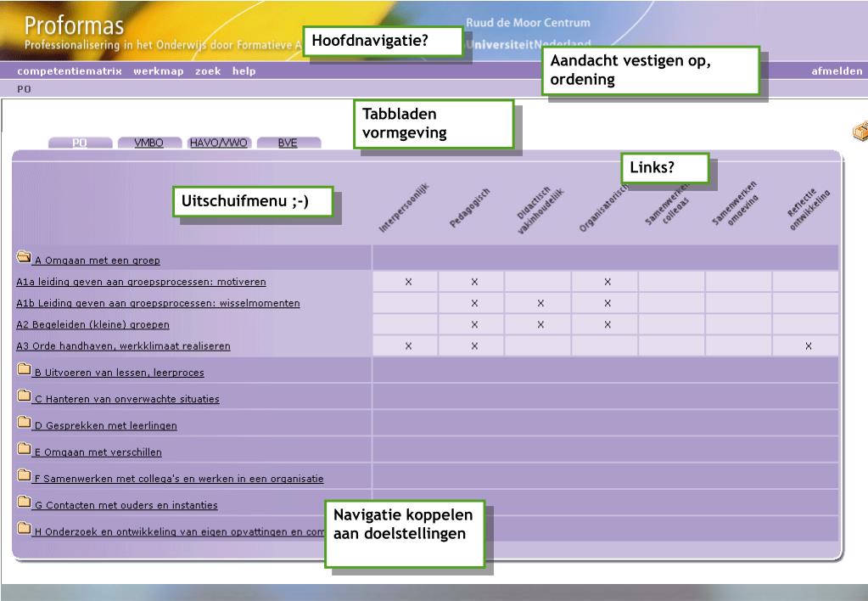Click the X in A3 row under Interpersoonlijk
This screenshot has width=868, height=601.
click(408, 346)
